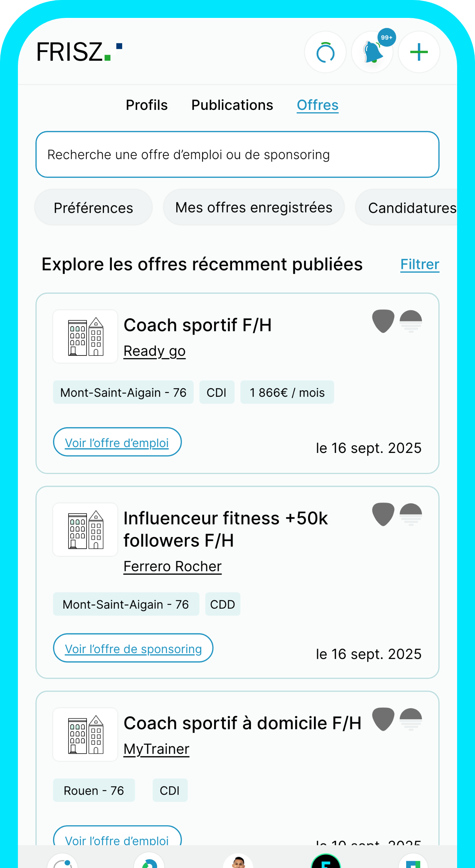Click the FRISZ logo

[x=79, y=52]
